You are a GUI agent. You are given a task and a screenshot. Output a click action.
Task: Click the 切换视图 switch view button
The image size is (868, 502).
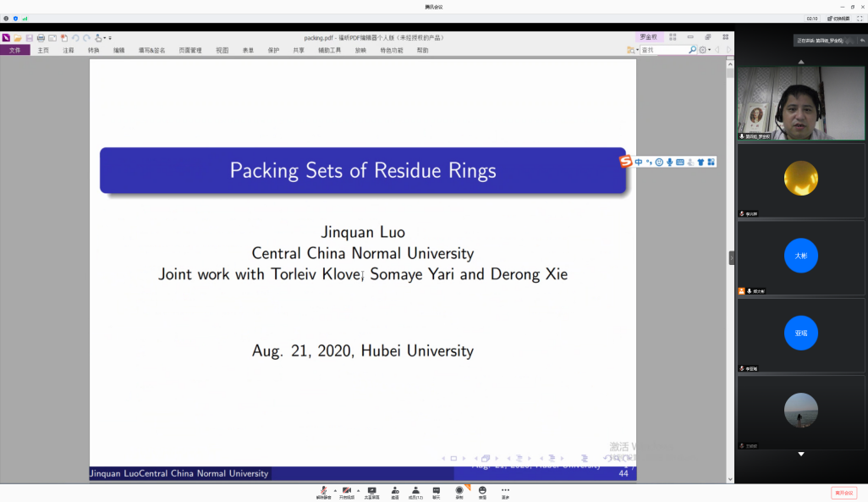point(838,18)
